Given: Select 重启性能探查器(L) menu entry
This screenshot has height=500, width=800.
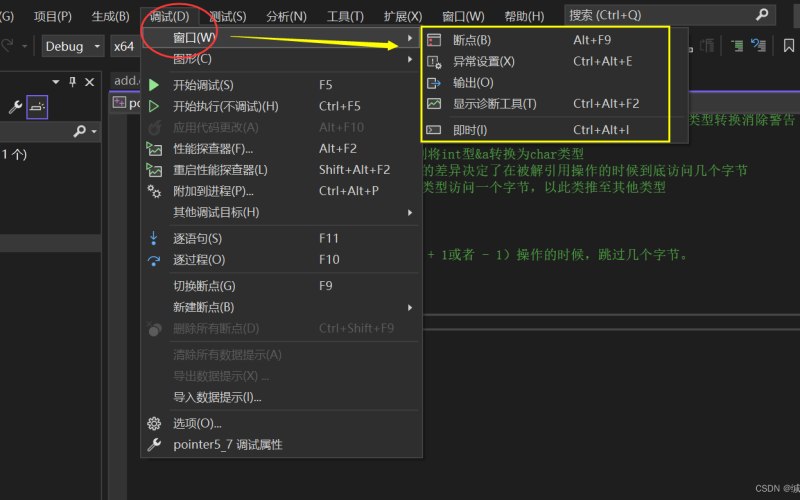Looking at the screenshot, I should 282,170.
